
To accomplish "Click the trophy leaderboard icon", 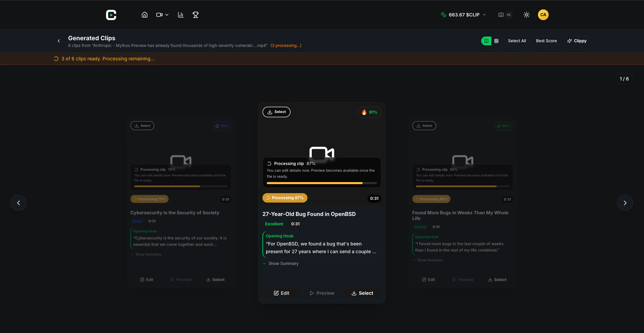I will coord(195,14).
